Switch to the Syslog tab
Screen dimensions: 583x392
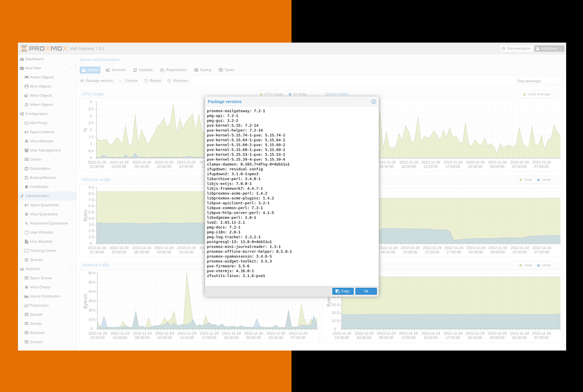(202, 70)
